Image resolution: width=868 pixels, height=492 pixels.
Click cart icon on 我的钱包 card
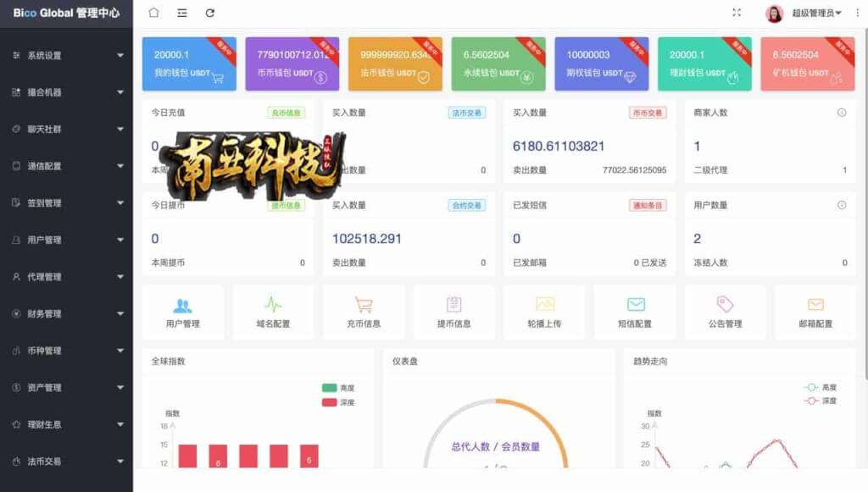click(x=218, y=78)
